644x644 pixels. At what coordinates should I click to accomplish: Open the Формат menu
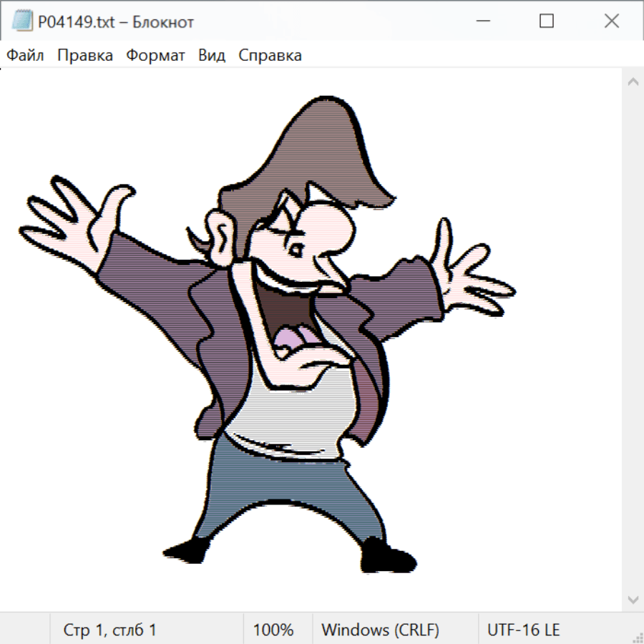click(155, 56)
